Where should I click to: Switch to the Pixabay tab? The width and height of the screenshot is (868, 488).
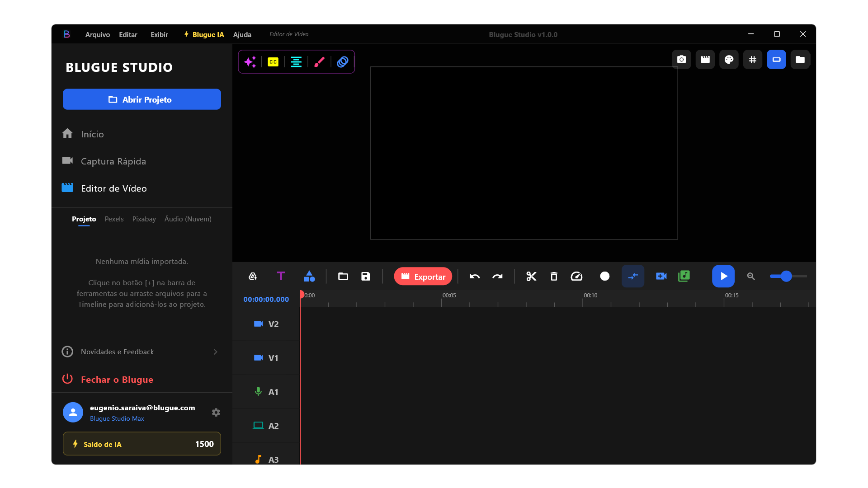(x=144, y=219)
